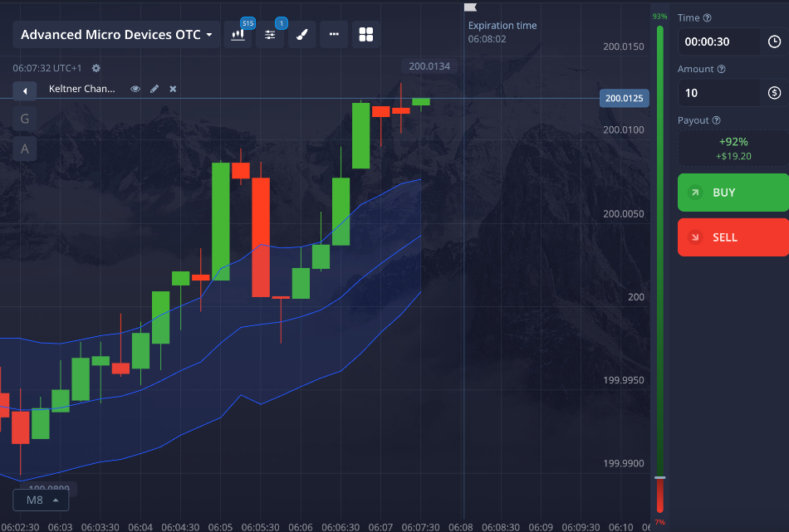Click the Expiration time label
The width and height of the screenshot is (789, 532).
tap(502, 26)
